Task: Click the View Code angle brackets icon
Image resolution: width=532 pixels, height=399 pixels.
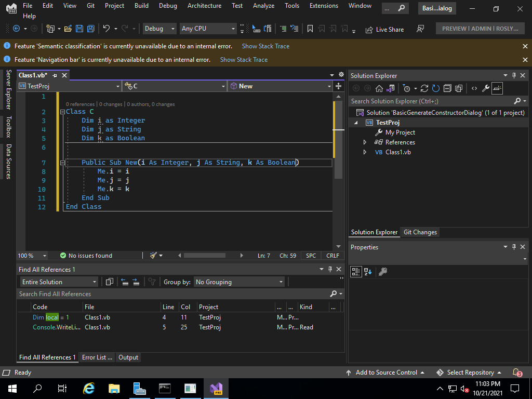Action: click(474, 88)
